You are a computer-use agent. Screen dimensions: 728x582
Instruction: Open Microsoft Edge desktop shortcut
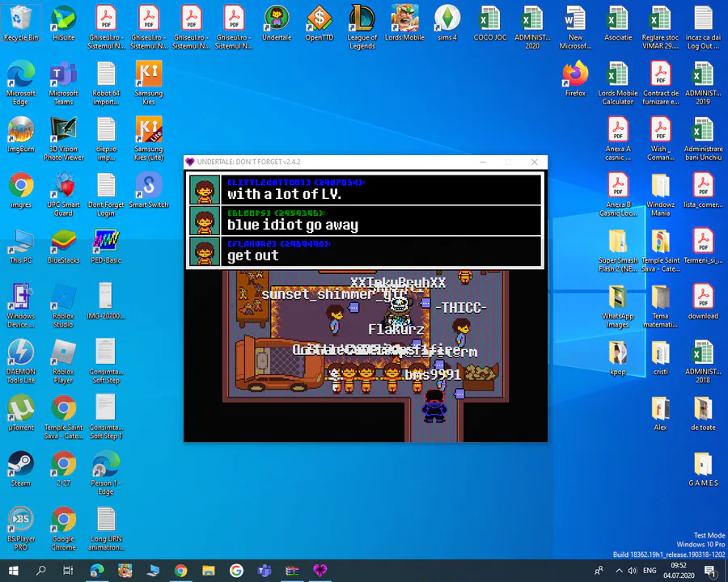[21, 82]
